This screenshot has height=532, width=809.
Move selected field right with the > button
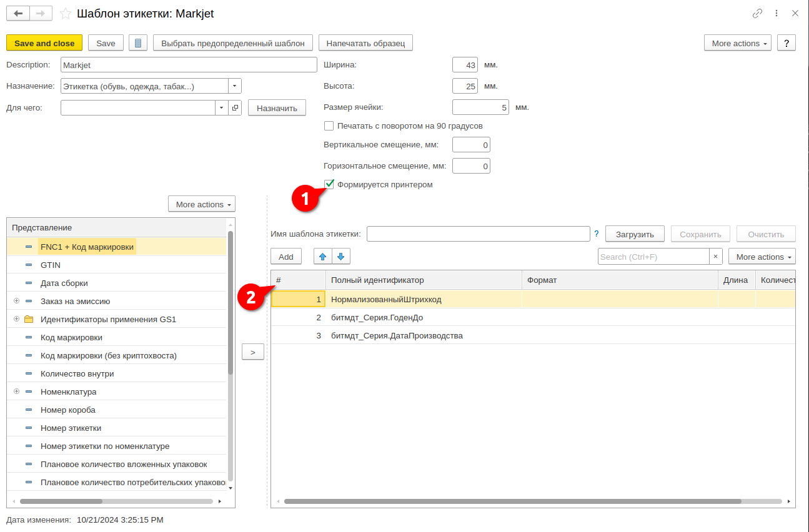(253, 352)
